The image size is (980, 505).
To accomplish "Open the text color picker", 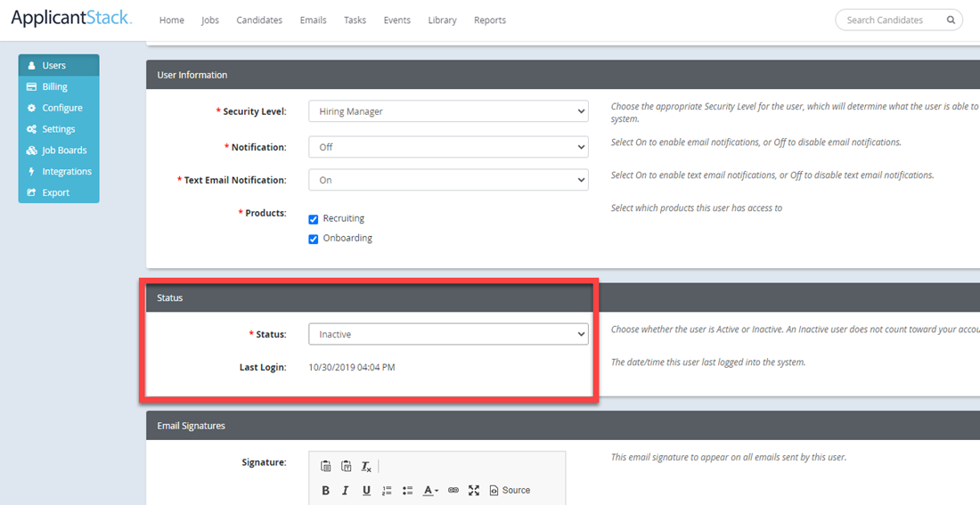I will 430,491.
